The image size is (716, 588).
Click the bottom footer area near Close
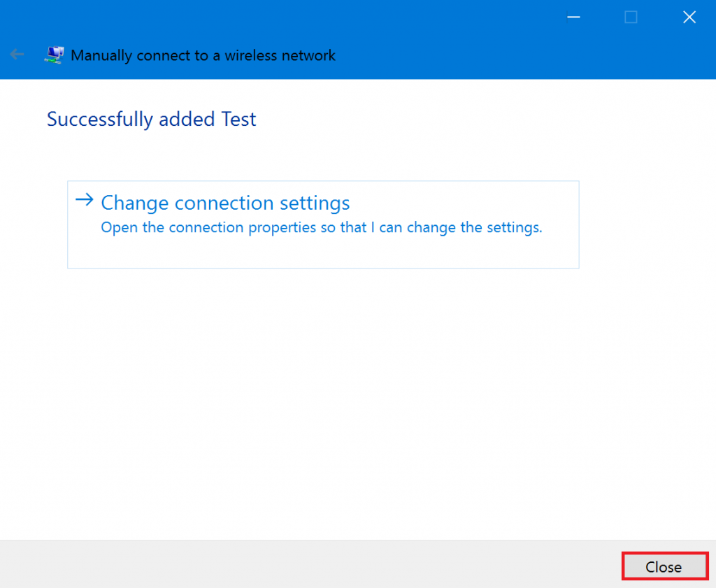[489, 566]
